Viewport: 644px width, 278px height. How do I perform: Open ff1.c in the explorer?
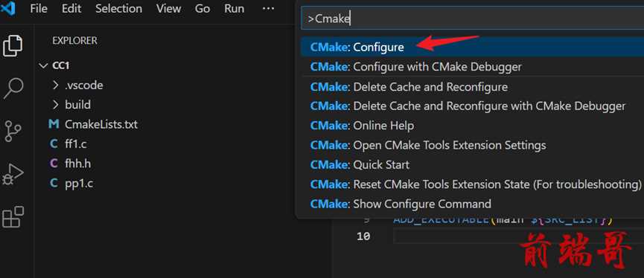[x=76, y=144]
